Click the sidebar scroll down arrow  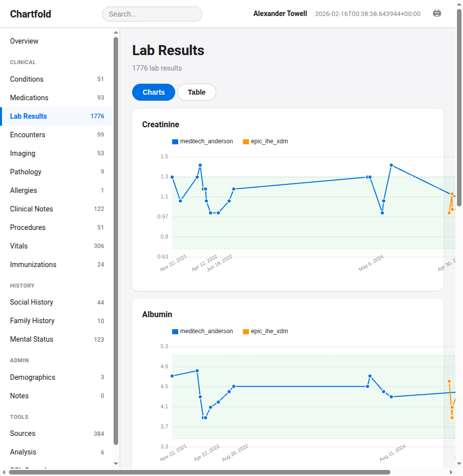click(x=116, y=463)
